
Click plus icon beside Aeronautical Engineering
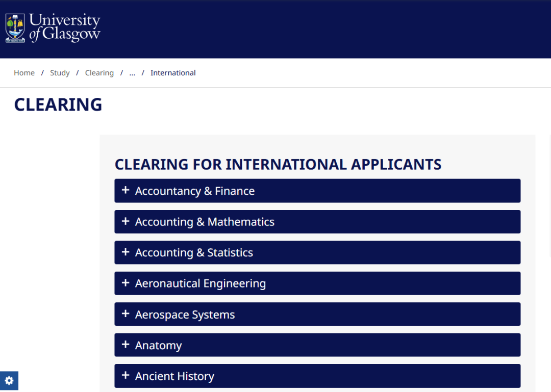(126, 283)
